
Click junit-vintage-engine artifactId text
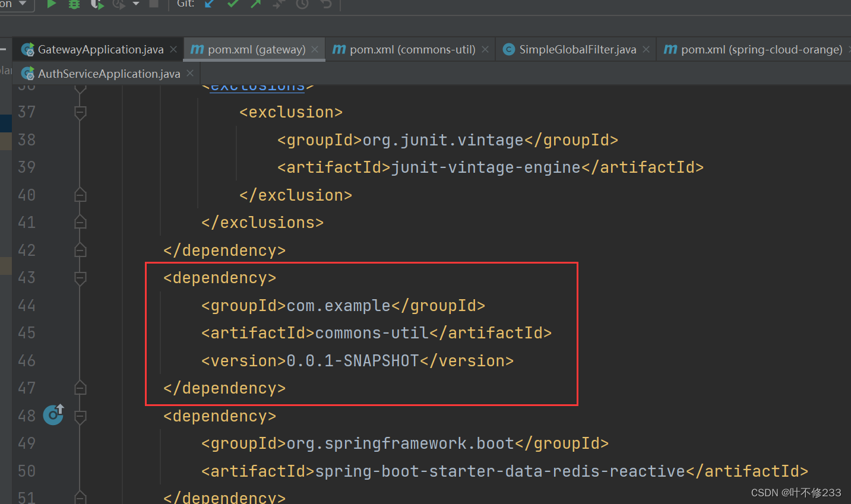[486, 167]
